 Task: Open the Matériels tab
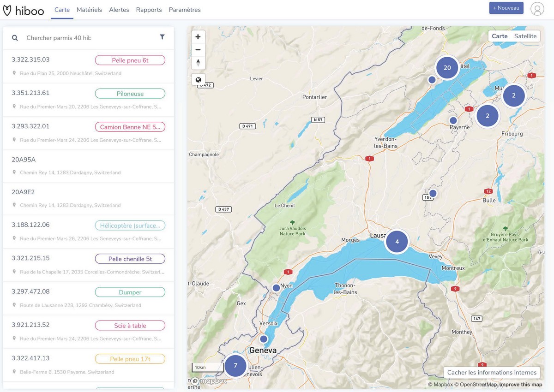pyautogui.click(x=89, y=10)
